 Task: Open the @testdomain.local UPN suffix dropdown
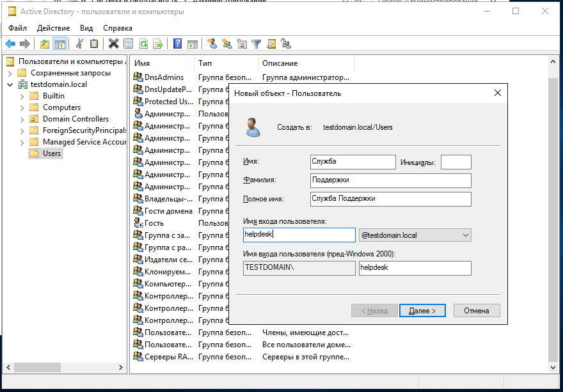point(464,235)
